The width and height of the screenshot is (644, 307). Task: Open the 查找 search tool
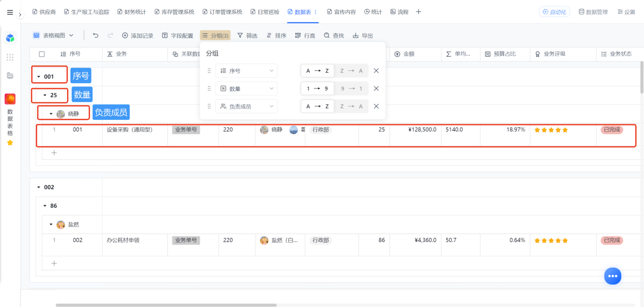click(x=334, y=35)
